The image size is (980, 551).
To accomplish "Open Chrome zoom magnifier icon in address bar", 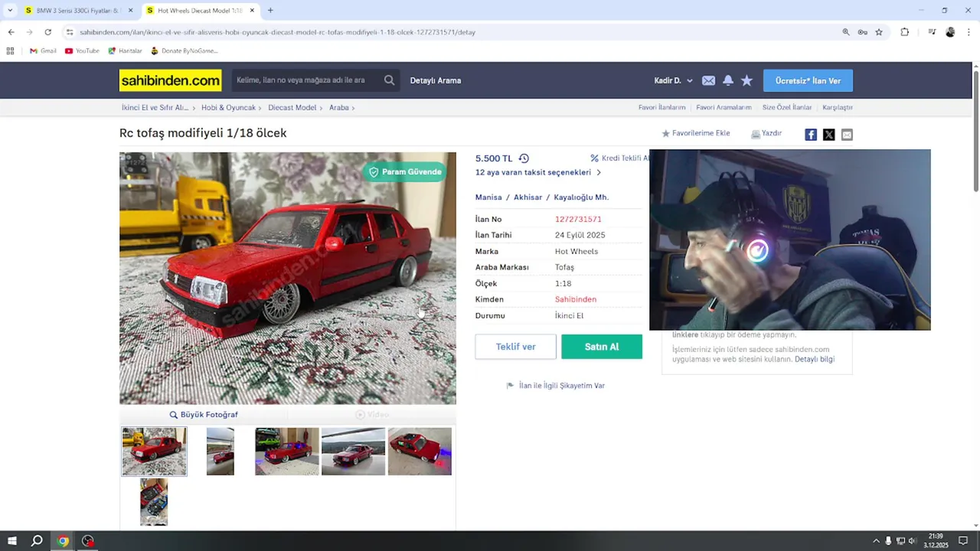I will [846, 32].
